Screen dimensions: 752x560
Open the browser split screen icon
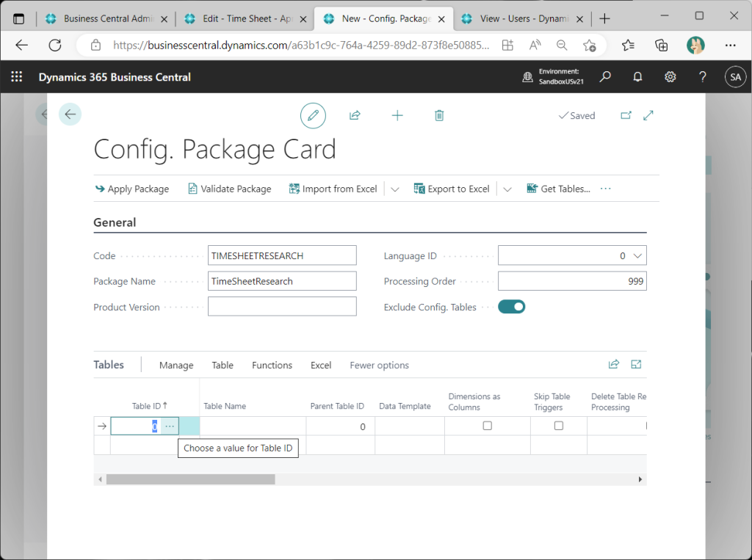pos(507,46)
